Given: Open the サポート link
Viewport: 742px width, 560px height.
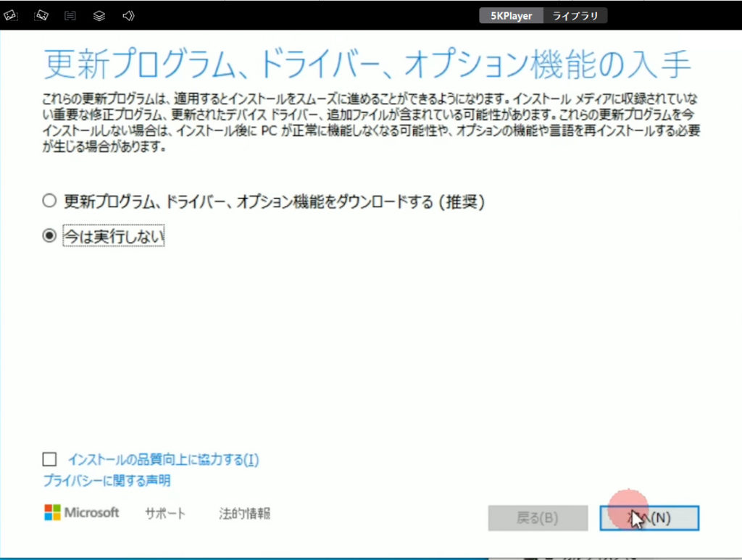Looking at the screenshot, I should (165, 514).
